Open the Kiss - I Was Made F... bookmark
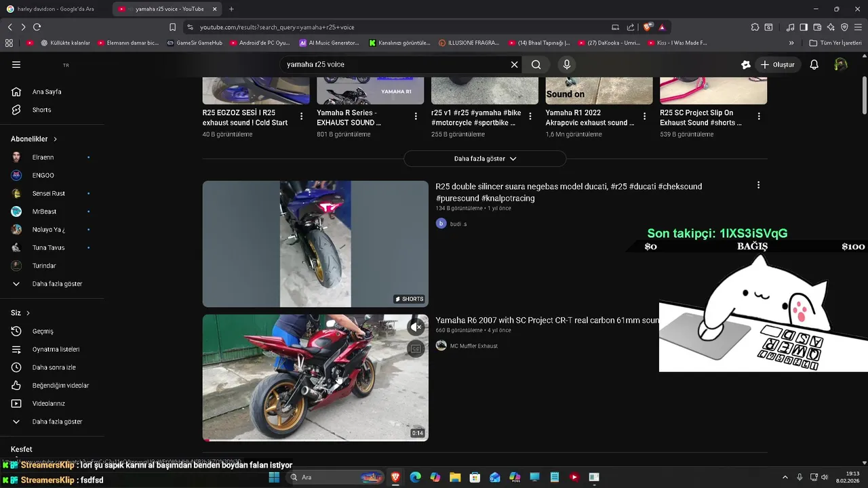The width and height of the screenshot is (868, 488). tap(677, 43)
